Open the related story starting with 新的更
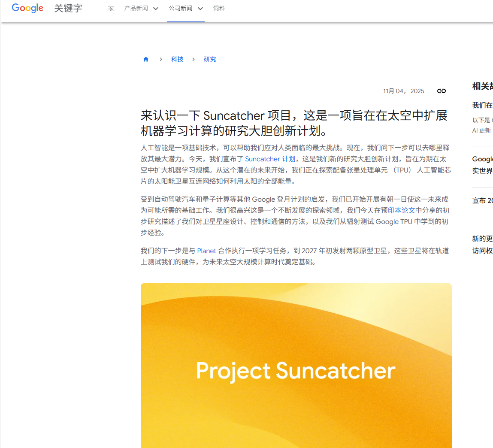The height and width of the screenshot is (448, 493). coord(482,245)
